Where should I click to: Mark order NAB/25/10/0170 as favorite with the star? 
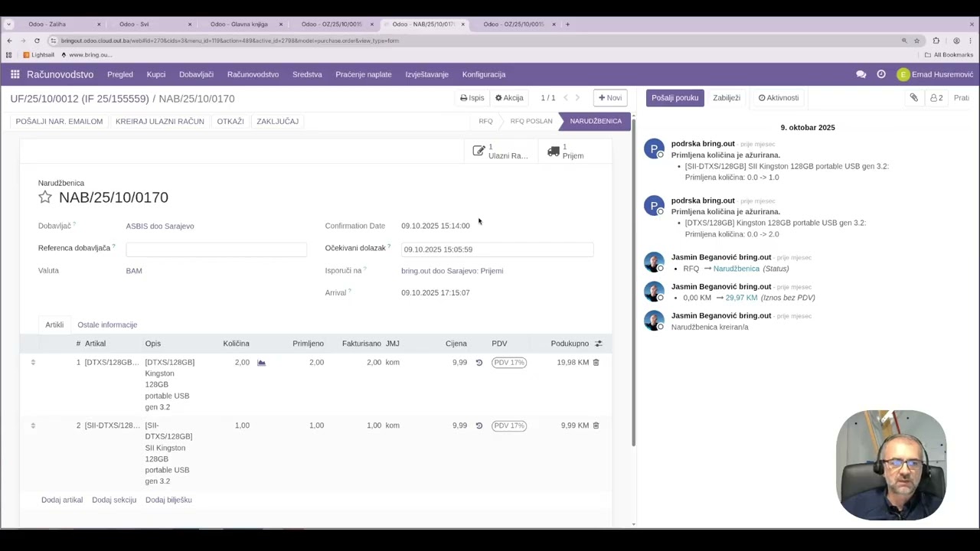[x=45, y=197]
